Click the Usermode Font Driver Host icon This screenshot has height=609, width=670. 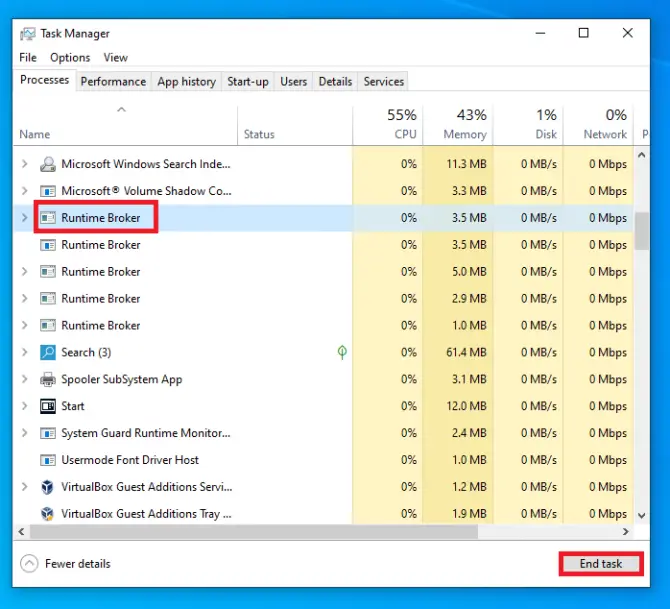[x=47, y=460]
